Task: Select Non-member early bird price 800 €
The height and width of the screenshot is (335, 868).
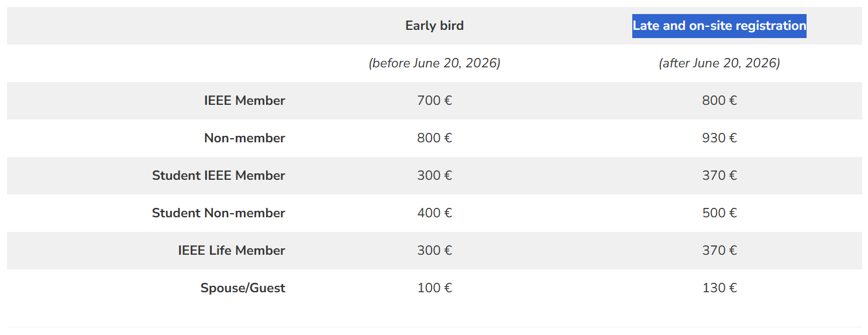Action: tap(434, 138)
